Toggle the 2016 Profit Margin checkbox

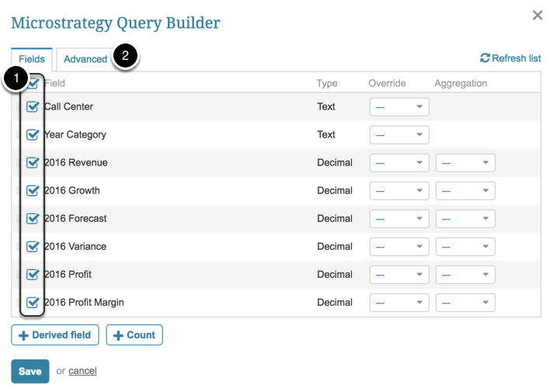click(33, 302)
